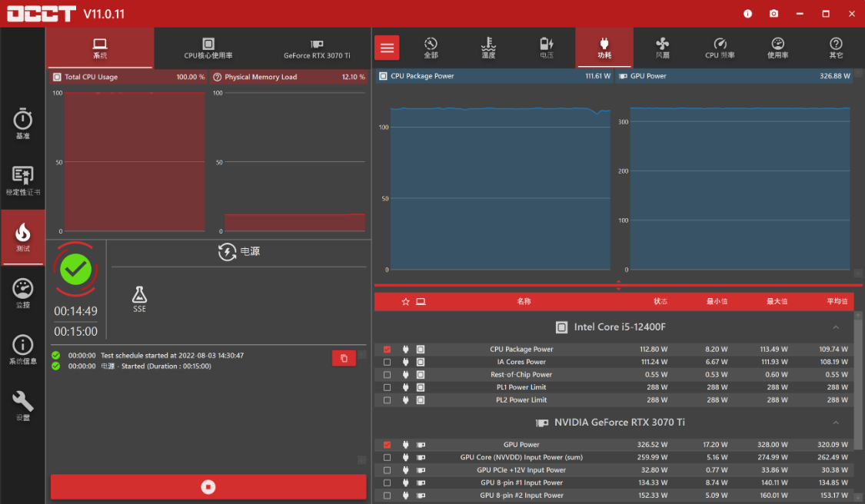Check Rest-of-Chip Power checkbox
Viewport: 865px width, 504px height.
(388, 374)
